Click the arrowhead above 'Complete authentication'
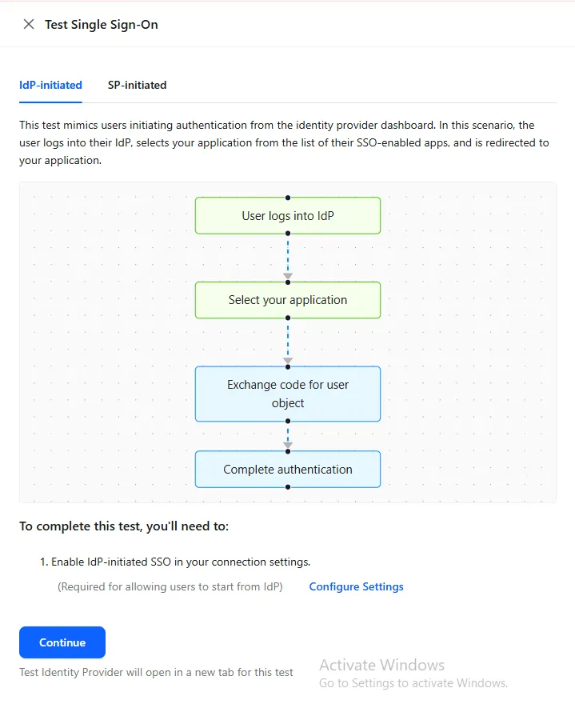This screenshot has height=728, width=575. pos(288,445)
